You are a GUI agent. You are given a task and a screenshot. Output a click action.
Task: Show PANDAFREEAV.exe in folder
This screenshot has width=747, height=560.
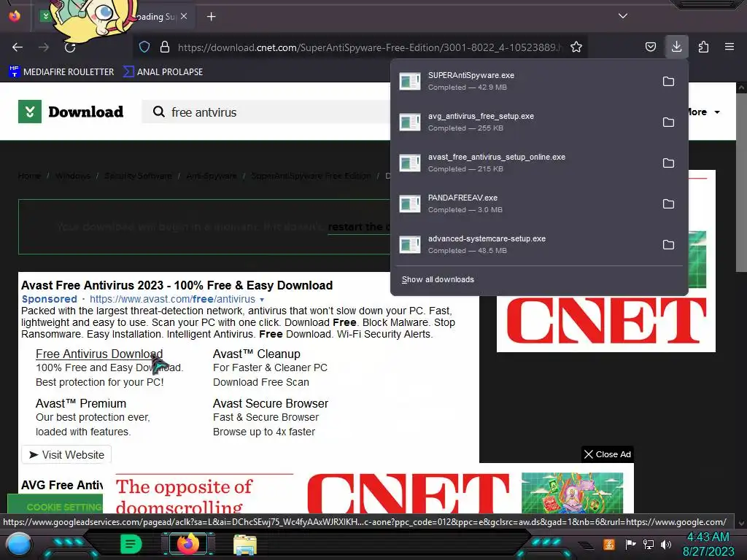(x=668, y=204)
